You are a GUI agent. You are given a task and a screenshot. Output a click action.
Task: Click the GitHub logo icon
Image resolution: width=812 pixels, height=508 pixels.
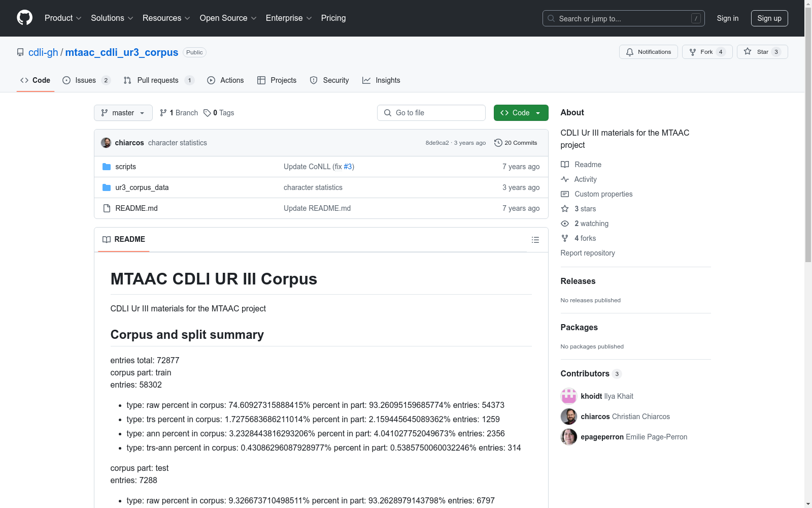24,18
